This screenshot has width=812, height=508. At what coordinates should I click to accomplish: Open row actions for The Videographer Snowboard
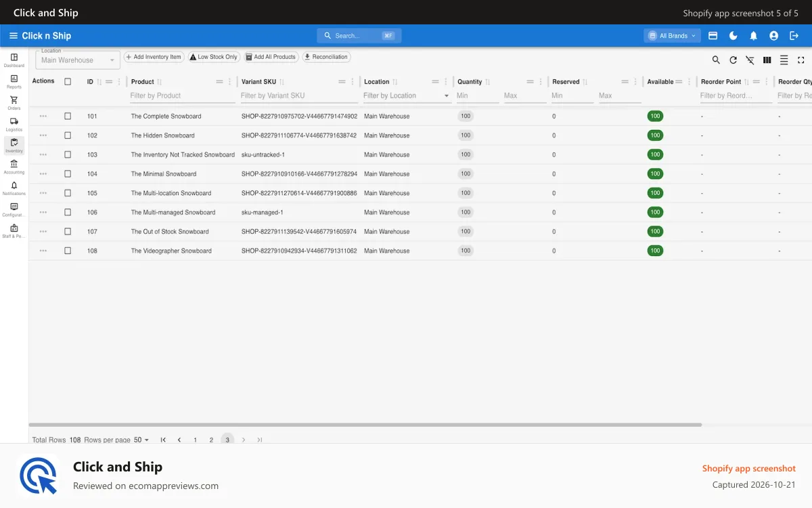pos(43,251)
